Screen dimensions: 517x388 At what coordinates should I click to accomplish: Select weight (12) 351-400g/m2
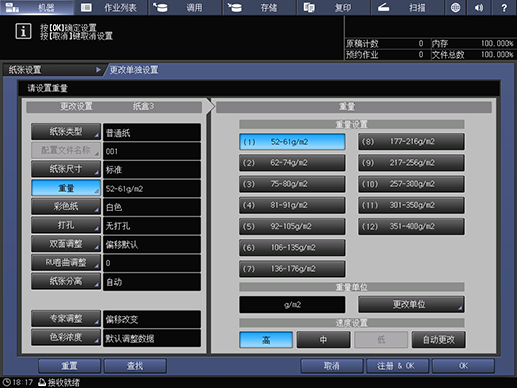click(x=411, y=227)
